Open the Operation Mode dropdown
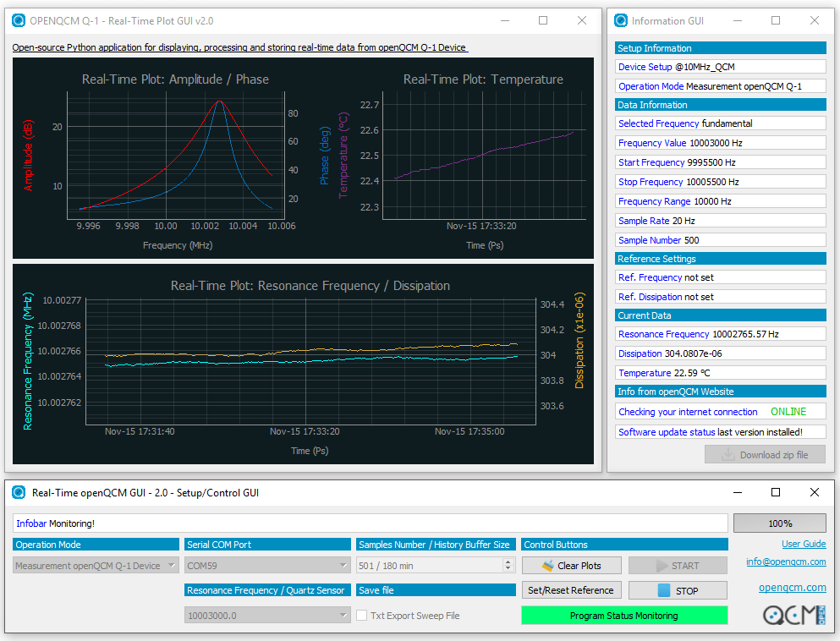This screenshot has width=840, height=641. click(x=96, y=566)
